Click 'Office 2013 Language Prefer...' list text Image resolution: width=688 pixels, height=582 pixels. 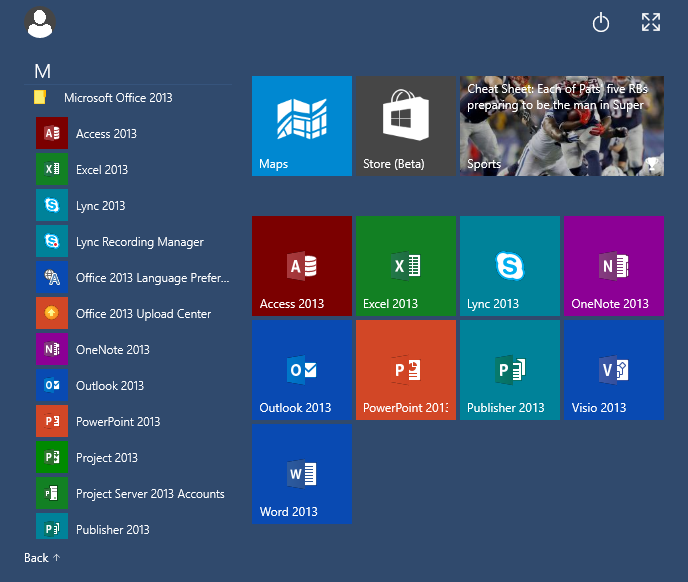click(152, 278)
